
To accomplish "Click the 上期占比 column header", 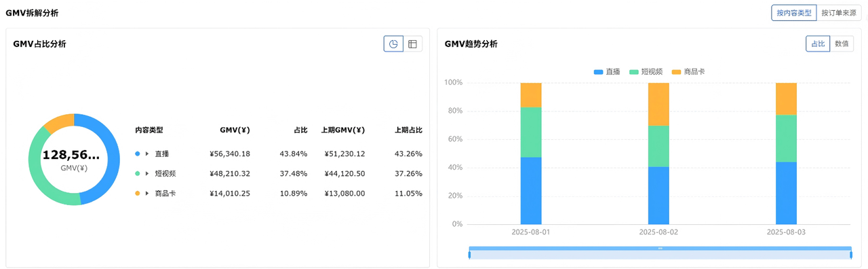I will click(408, 130).
